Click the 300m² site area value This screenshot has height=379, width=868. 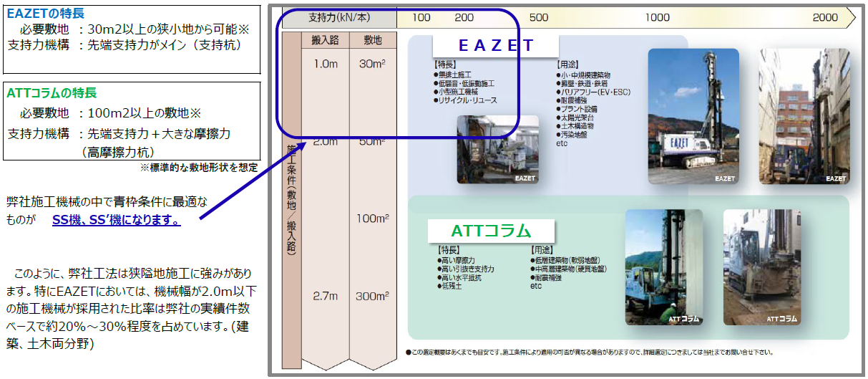pyautogui.click(x=371, y=295)
